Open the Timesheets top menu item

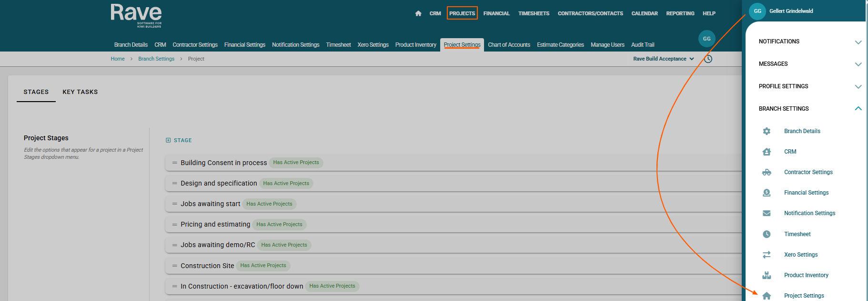pyautogui.click(x=534, y=13)
